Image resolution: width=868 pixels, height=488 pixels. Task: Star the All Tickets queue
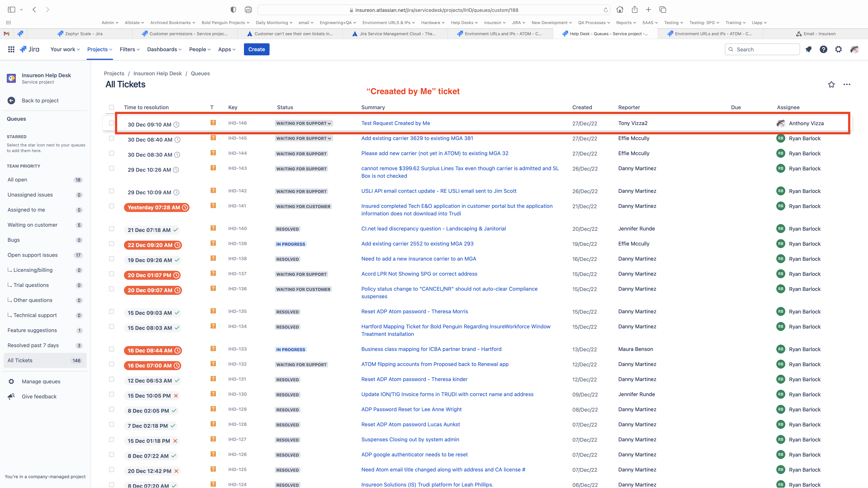tap(831, 85)
